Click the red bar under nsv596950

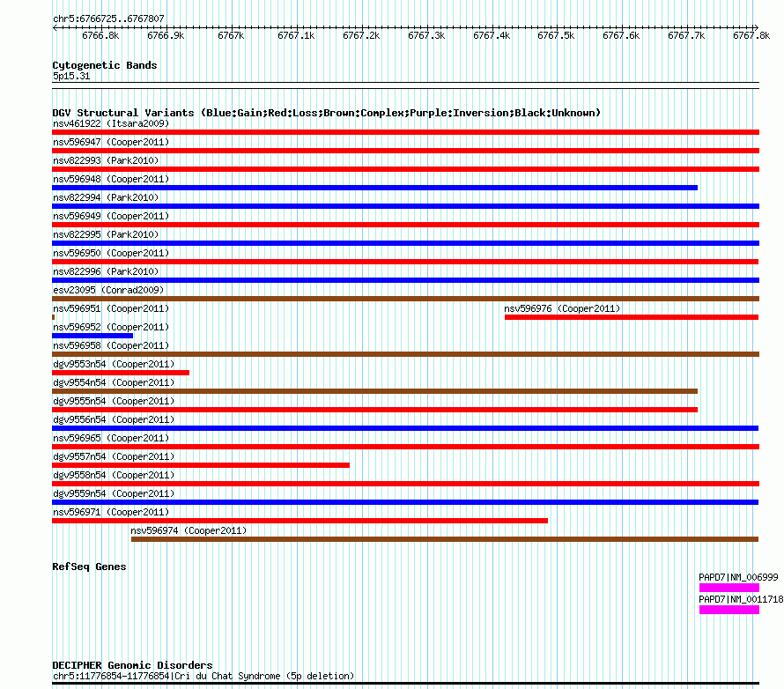405,262
